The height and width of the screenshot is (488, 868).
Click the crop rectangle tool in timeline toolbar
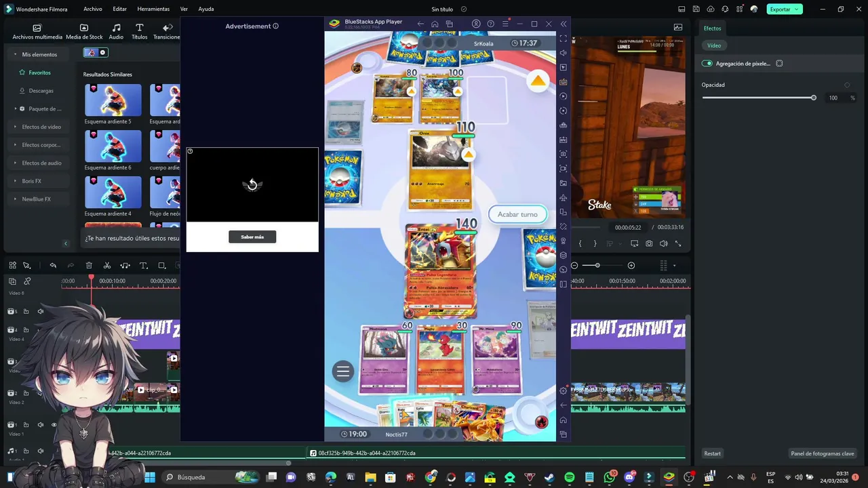pos(162,266)
